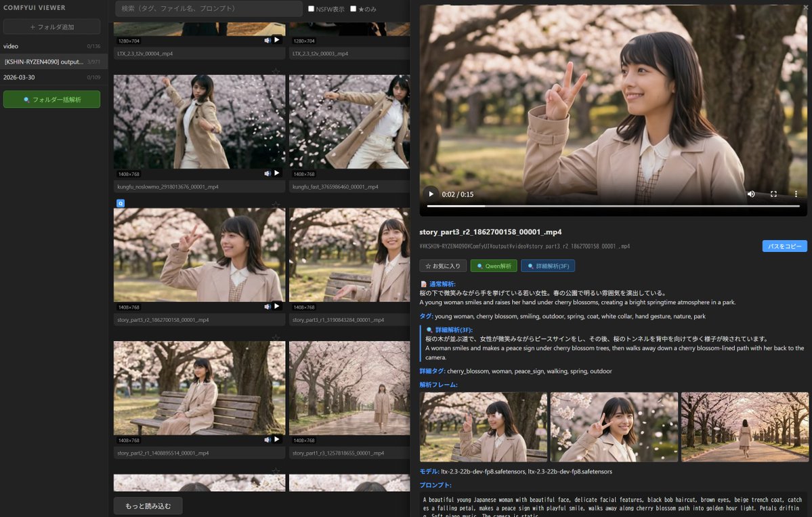The image size is (812, 517).
Task: Open the story_part3_r2 peace sign grid thumbnail
Action: tap(199, 255)
